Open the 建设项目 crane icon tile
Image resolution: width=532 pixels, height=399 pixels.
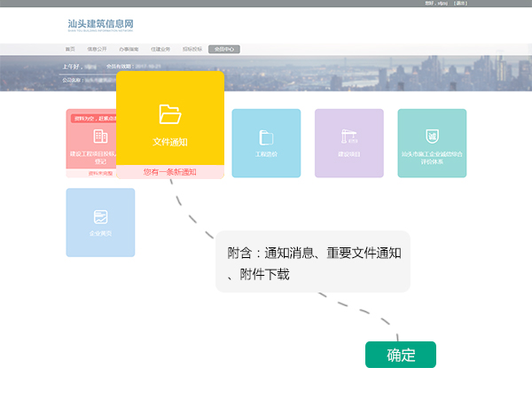348,137
